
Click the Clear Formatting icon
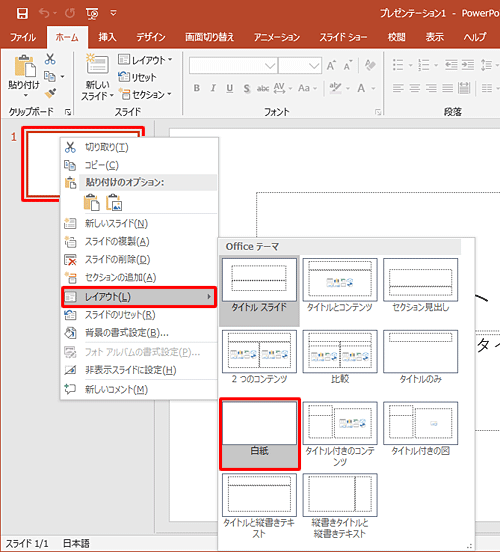(x=370, y=65)
